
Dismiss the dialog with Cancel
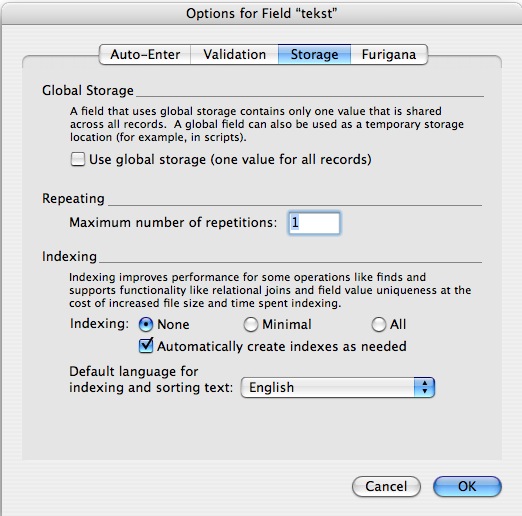point(386,486)
